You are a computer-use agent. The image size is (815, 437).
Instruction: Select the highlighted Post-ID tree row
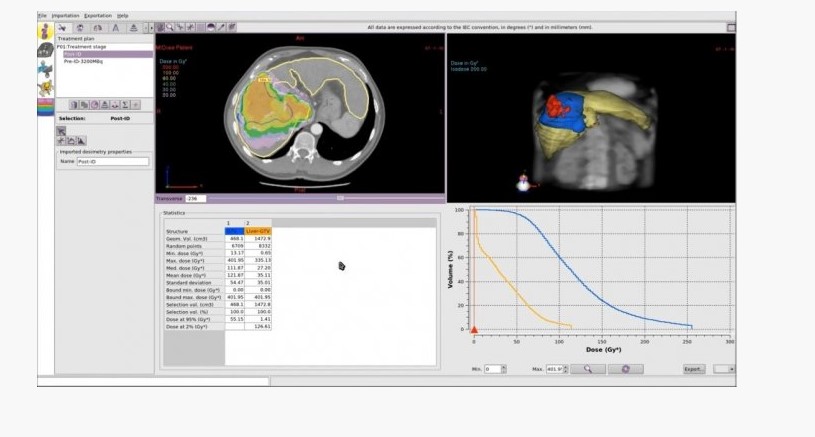[x=108, y=54]
